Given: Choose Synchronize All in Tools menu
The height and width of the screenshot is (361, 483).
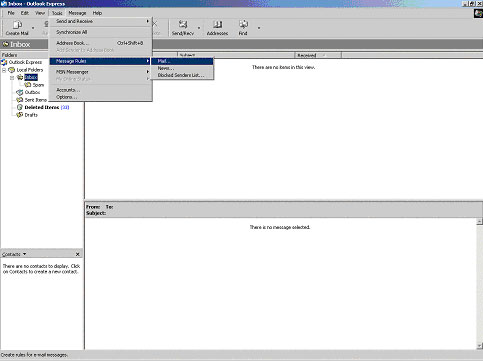Looking at the screenshot, I should point(101,32).
